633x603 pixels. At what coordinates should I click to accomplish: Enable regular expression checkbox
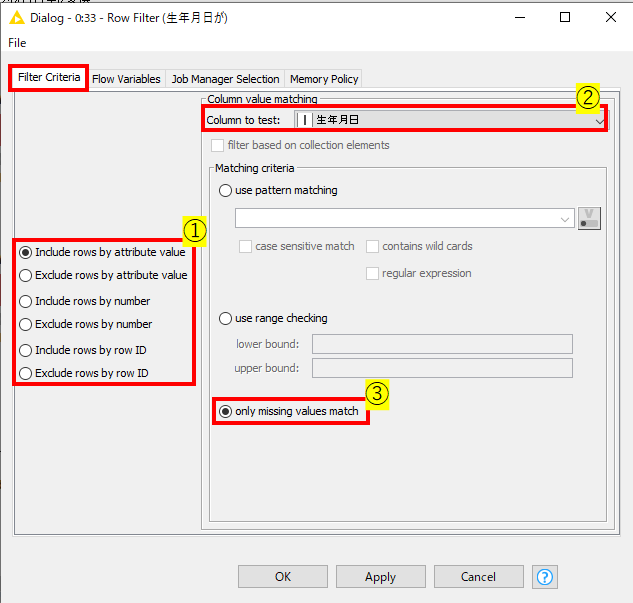(372, 273)
